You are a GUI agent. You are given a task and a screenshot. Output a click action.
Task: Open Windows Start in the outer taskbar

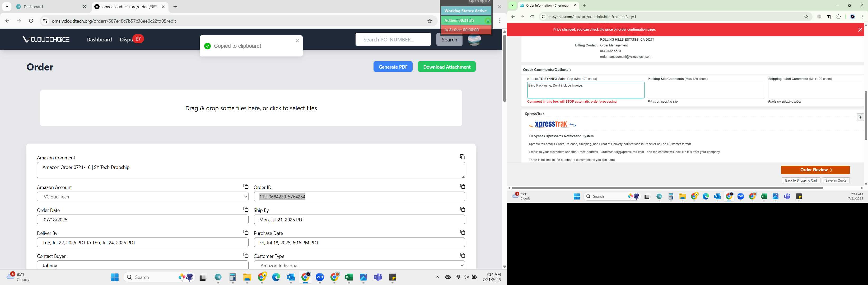coord(115,277)
